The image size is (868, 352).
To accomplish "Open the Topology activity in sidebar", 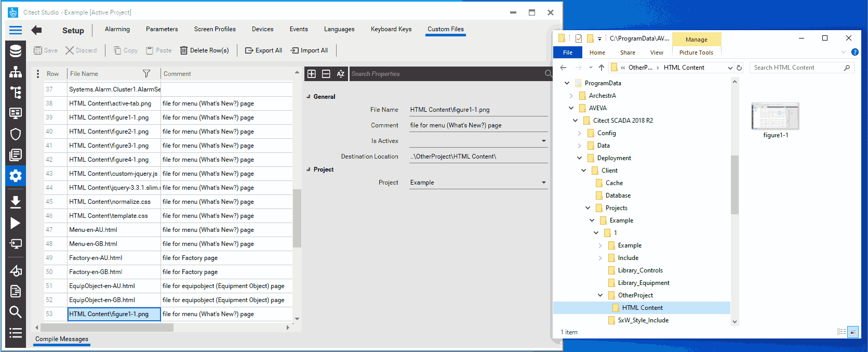I will [16, 72].
